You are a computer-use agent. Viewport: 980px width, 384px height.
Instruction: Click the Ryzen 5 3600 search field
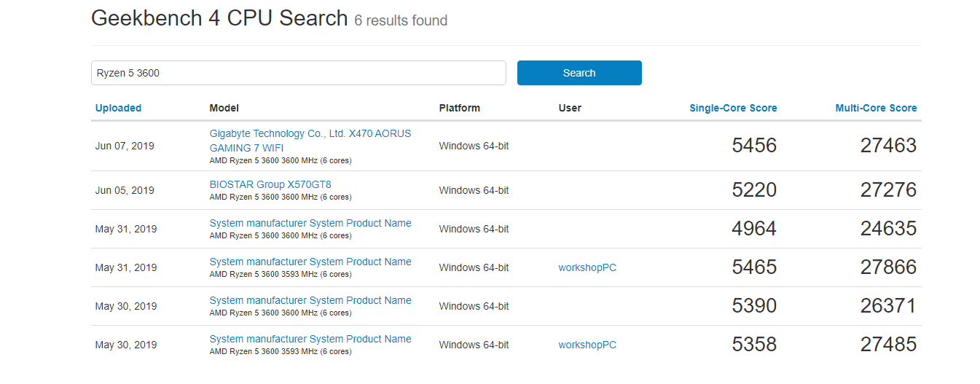(x=299, y=73)
